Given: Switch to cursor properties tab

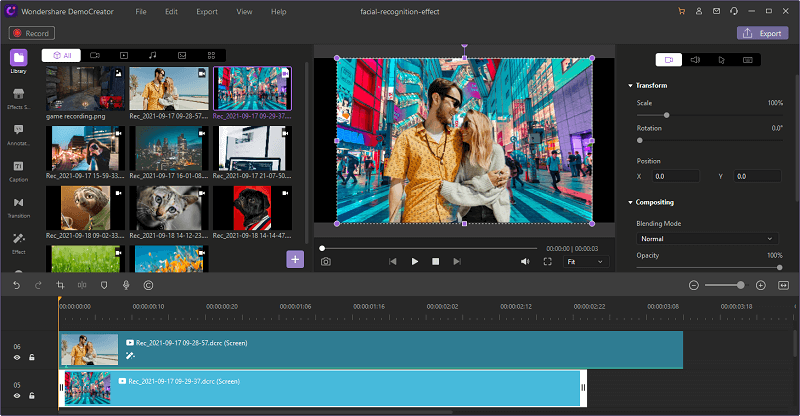Looking at the screenshot, I should point(721,60).
